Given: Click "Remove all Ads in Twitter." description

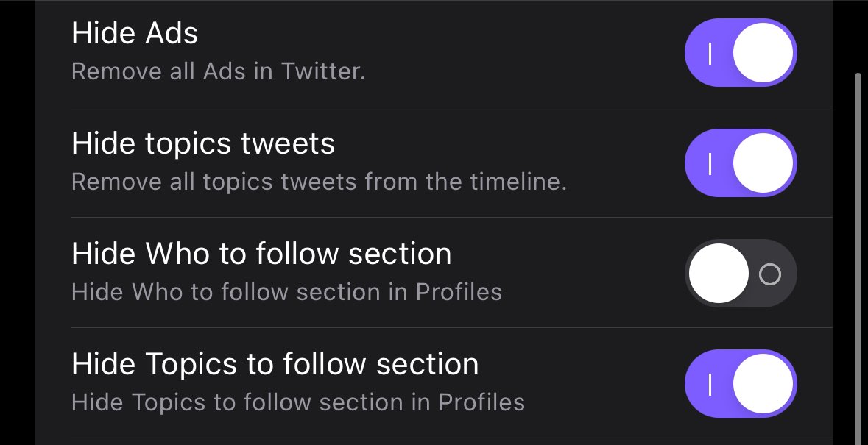Looking at the screenshot, I should 218,72.
